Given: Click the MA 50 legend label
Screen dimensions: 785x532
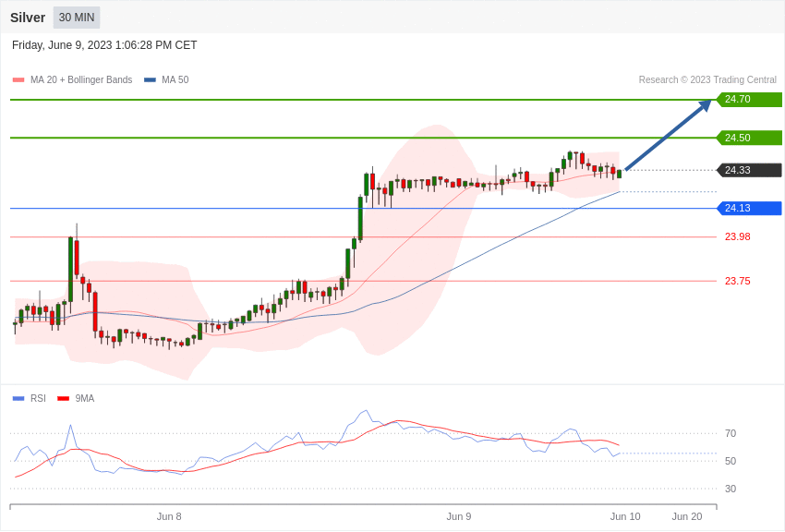Looking at the screenshot, I should tap(175, 79).
